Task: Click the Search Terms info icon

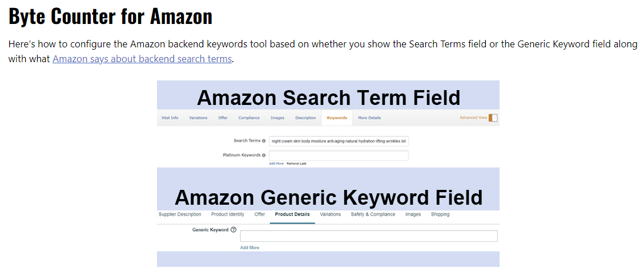Action: tap(264, 141)
